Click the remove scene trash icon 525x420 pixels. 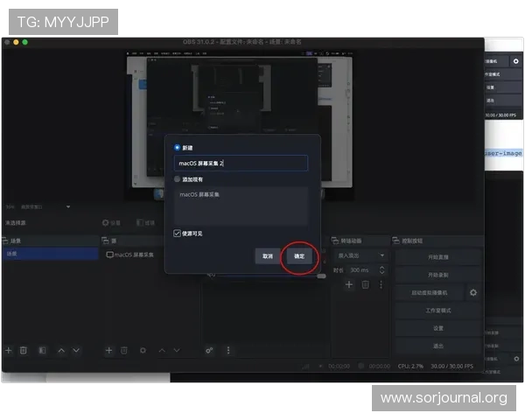(24, 350)
